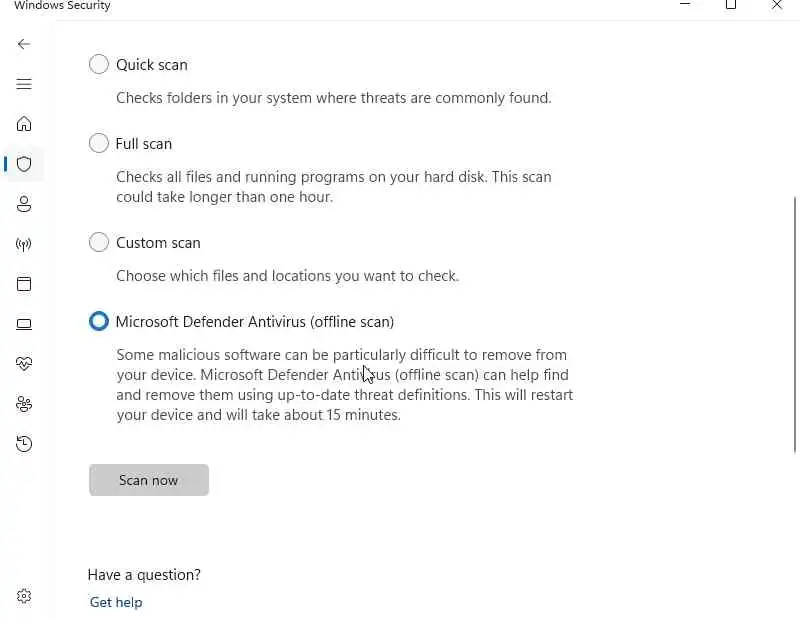Open the hamburger navigation menu
The image size is (800, 620).
[24, 84]
